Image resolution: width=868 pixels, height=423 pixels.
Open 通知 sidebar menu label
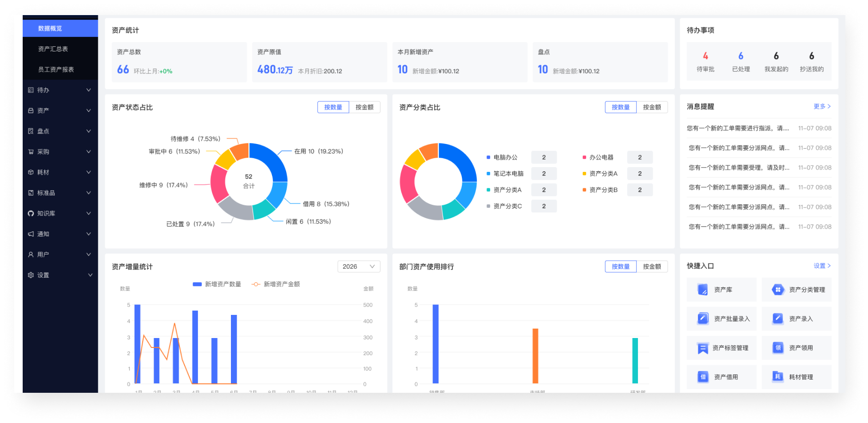[43, 234]
